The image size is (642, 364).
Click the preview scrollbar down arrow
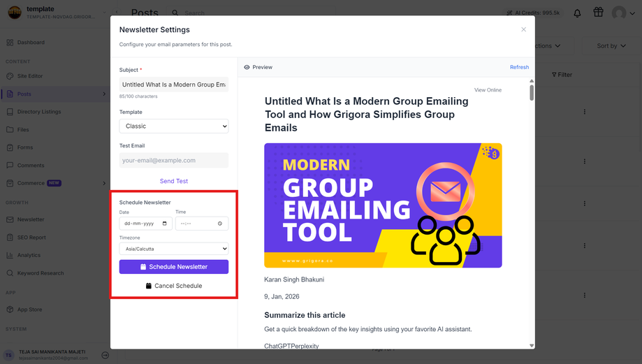(532, 346)
